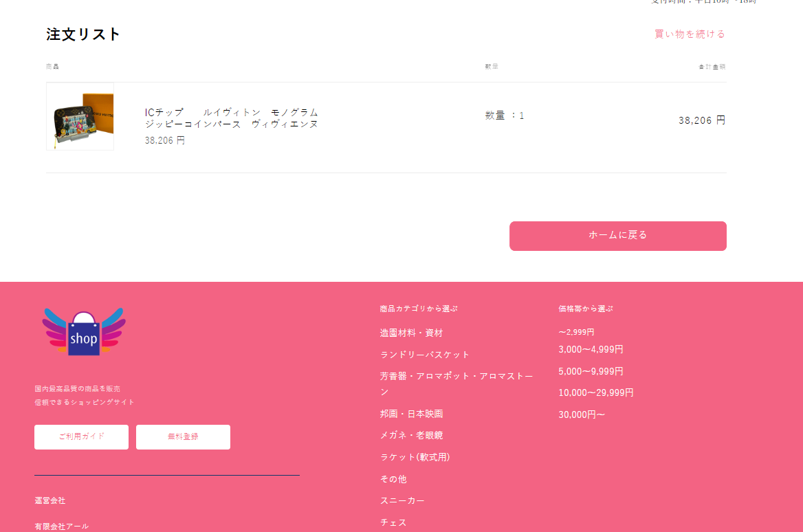Click the 合計金額 column header
This screenshot has height=532, width=803.
pyautogui.click(x=712, y=67)
